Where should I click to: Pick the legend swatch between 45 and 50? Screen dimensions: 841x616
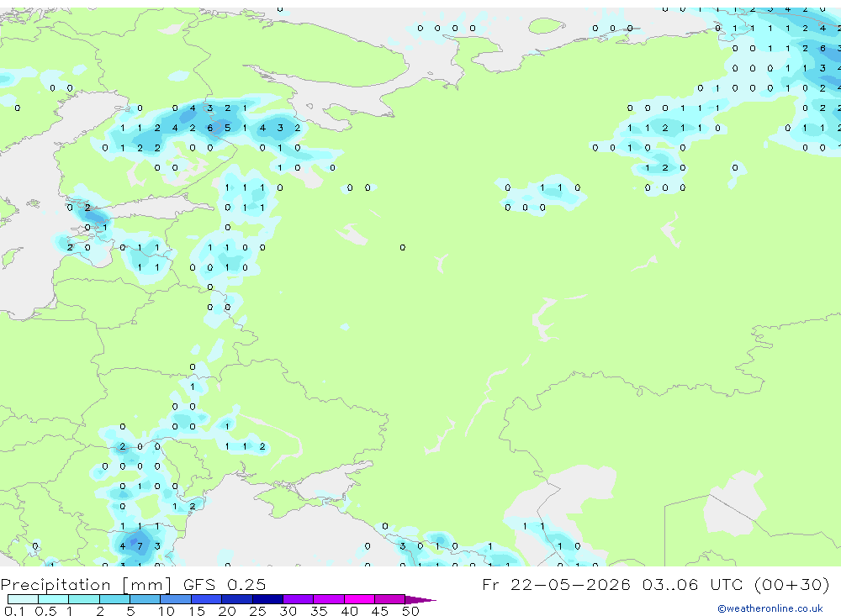[389, 599]
